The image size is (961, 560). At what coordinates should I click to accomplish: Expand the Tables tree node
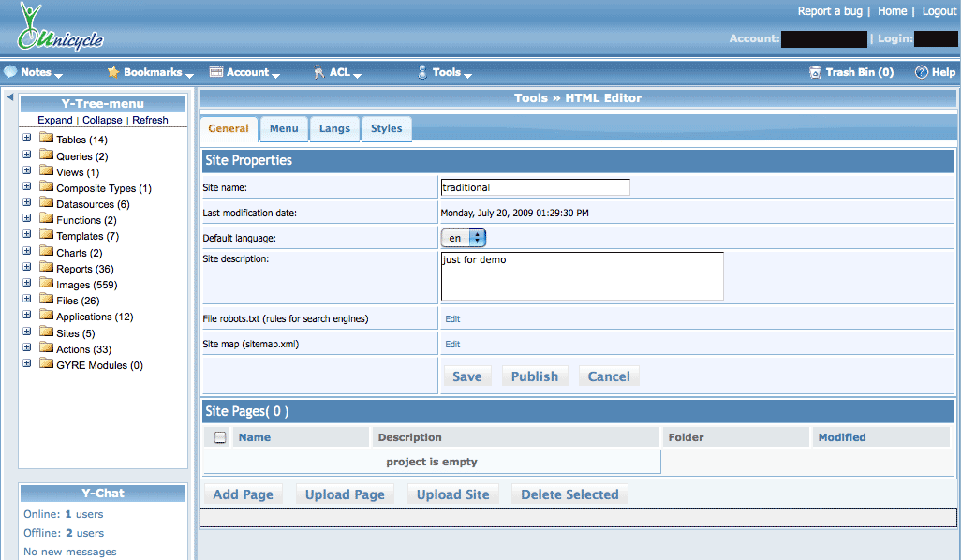pyautogui.click(x=27, y=139)
